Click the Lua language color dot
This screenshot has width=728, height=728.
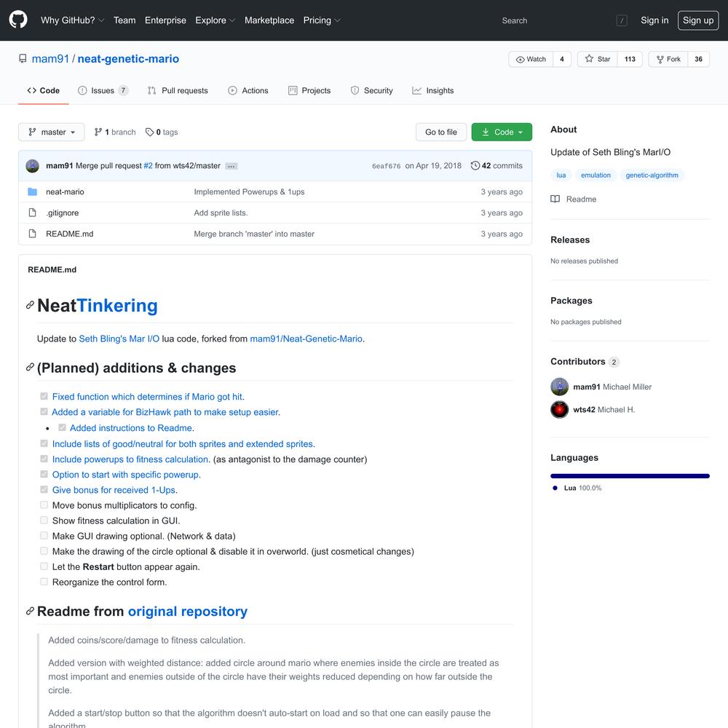[x=555, y=488]
